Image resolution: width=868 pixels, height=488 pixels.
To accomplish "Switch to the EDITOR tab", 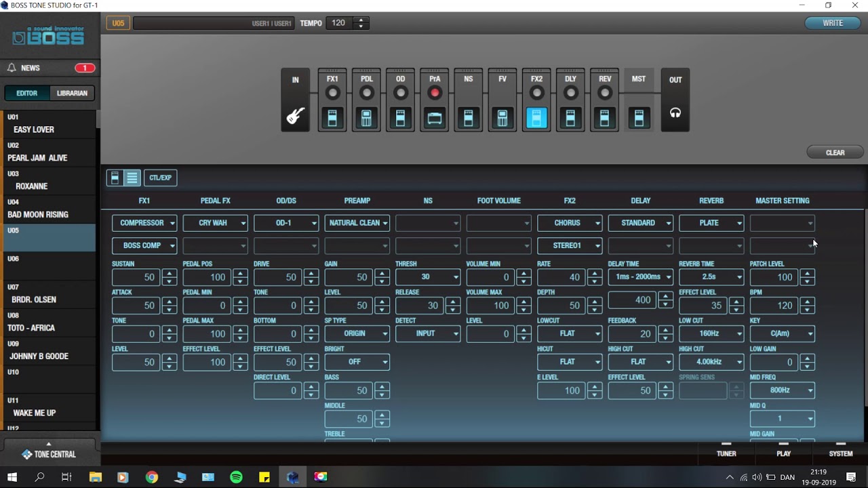I will click(x=27, y=93).
